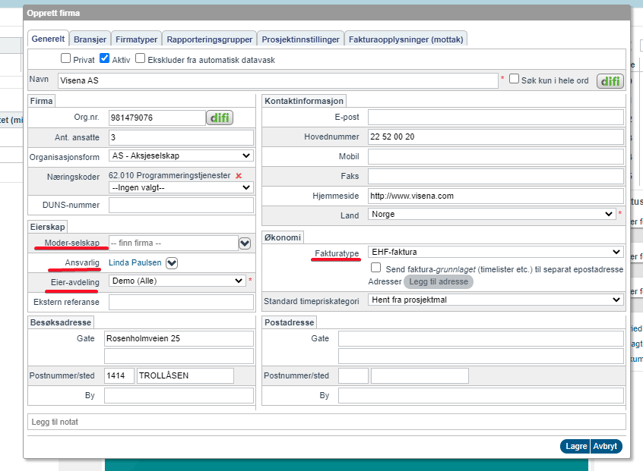
Task: Toggle Ekskluder fra automatisk datavask
Action: [x=141, y=59]
